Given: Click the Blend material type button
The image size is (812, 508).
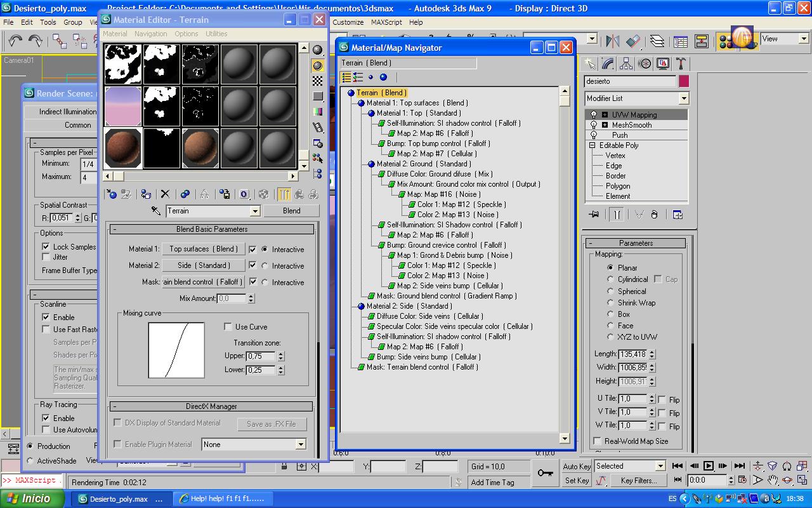Looking at the screenshot, I should [x=292, y=211].
